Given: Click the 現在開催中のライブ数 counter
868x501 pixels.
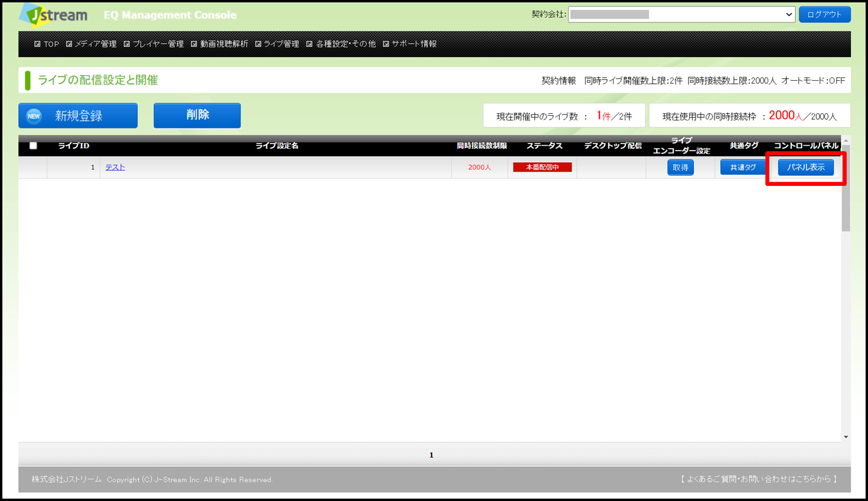Looking at the screenshot, I should pyautogui.click(x=564, y=116).
